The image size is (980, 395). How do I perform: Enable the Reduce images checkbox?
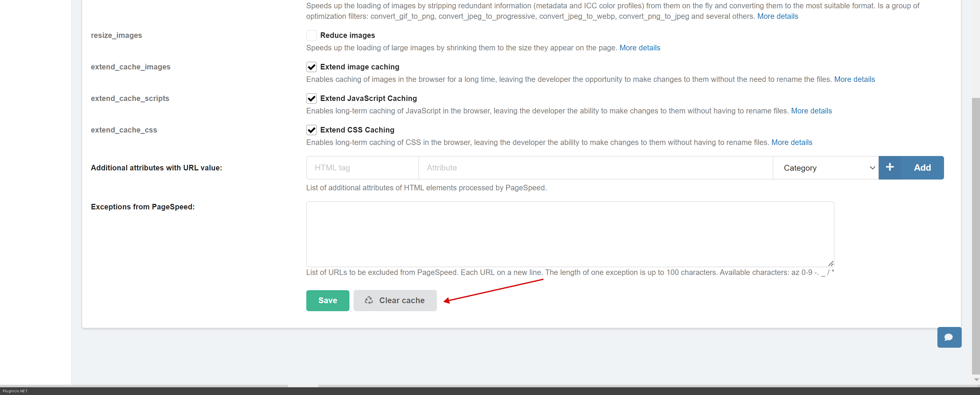tap(311, 35)
